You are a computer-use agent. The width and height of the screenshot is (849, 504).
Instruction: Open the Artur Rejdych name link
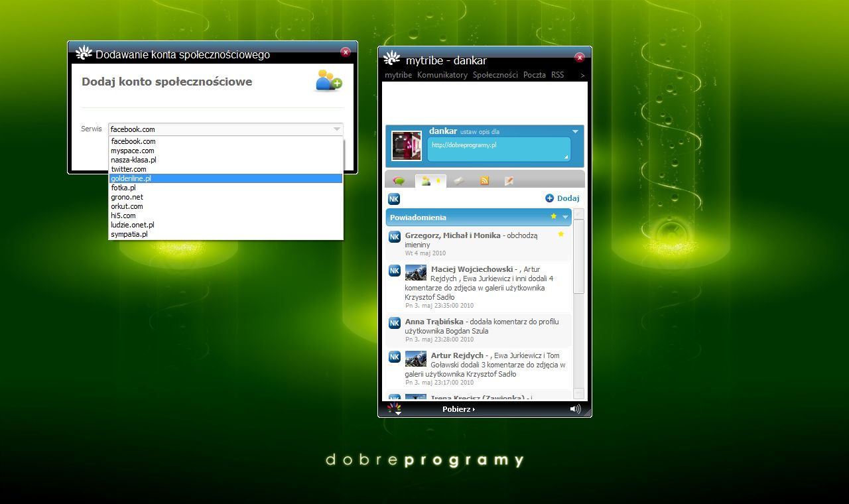pos(457,355)
